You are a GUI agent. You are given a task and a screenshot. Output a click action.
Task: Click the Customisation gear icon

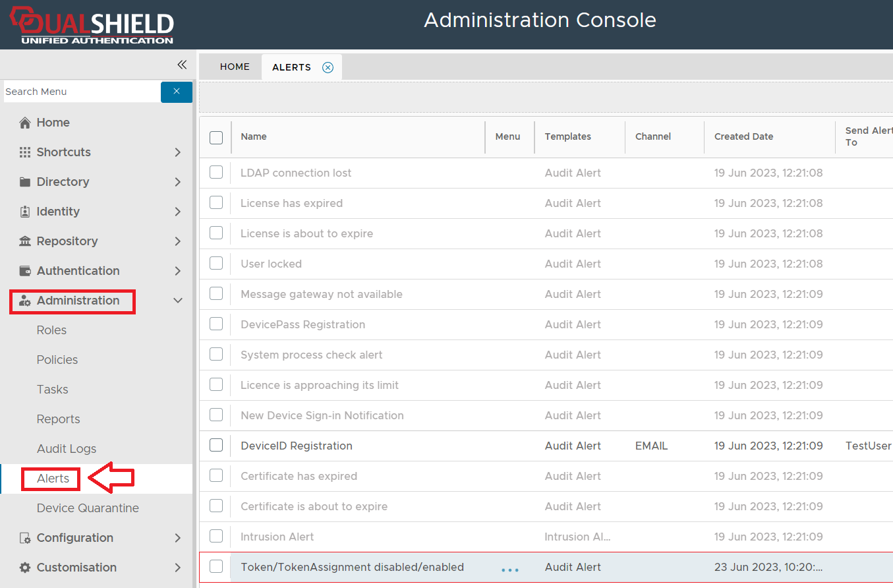(x=25, y=568)
